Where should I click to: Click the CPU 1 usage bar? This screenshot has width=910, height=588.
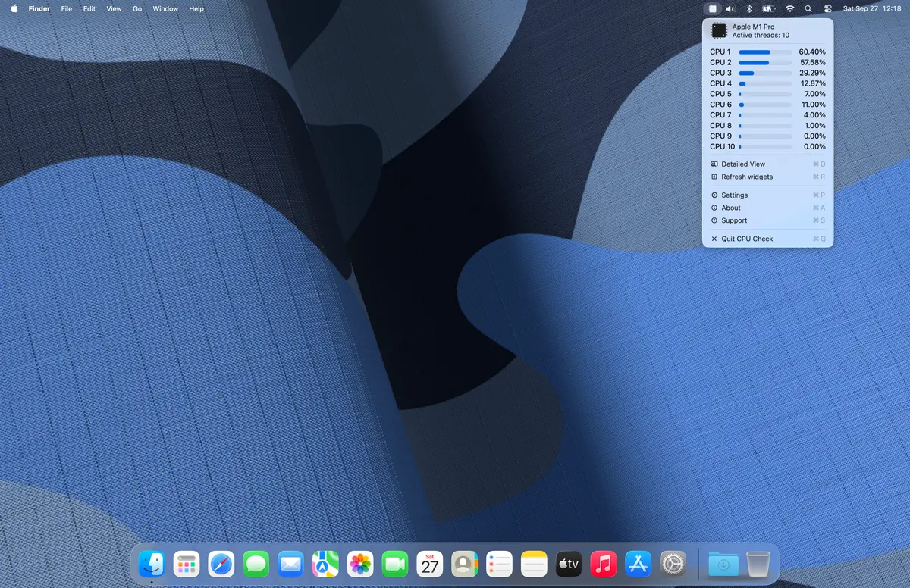[x=764, y=52]
